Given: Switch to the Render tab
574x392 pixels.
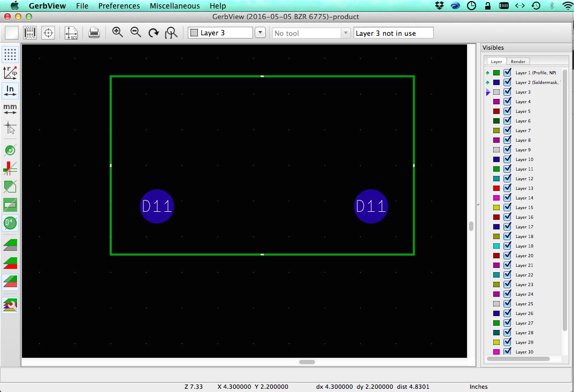Looking at the screenshot, I should pyautogui.click(x=518, y=62).
